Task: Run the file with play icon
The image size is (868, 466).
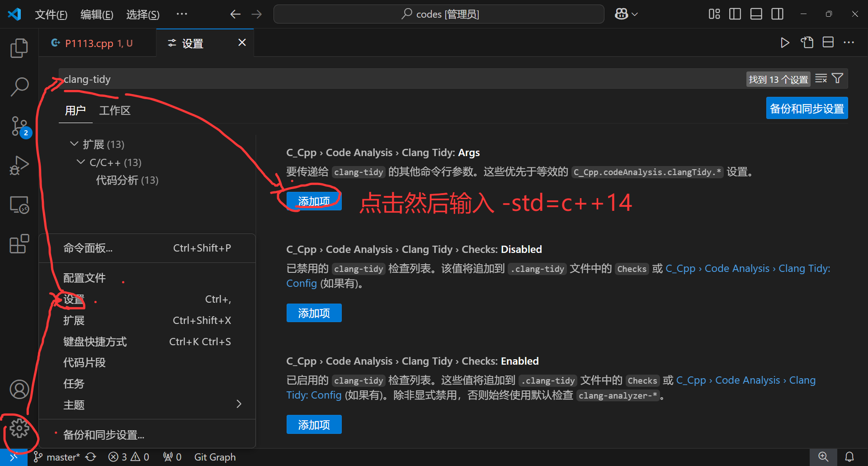Action: (785, 43)
